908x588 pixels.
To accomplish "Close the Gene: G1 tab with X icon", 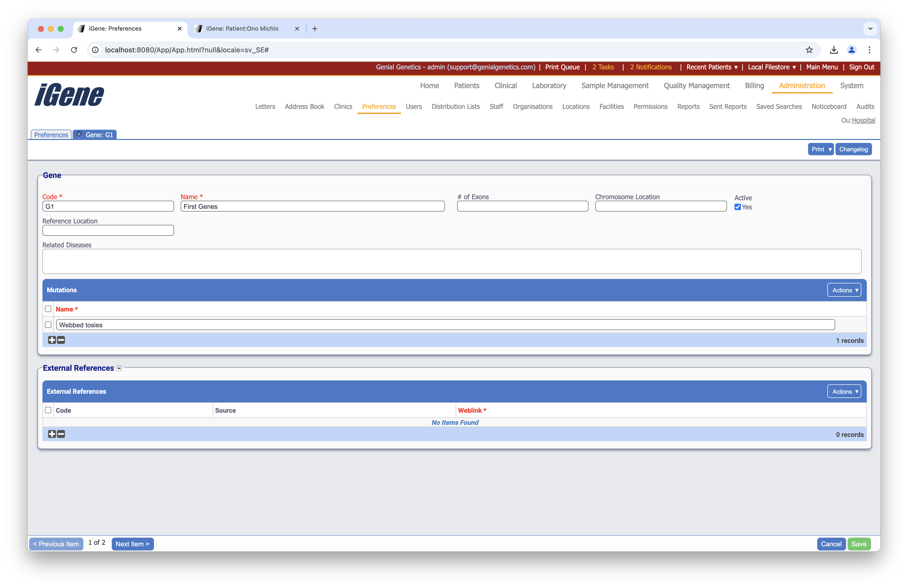I will coord(79,134).
